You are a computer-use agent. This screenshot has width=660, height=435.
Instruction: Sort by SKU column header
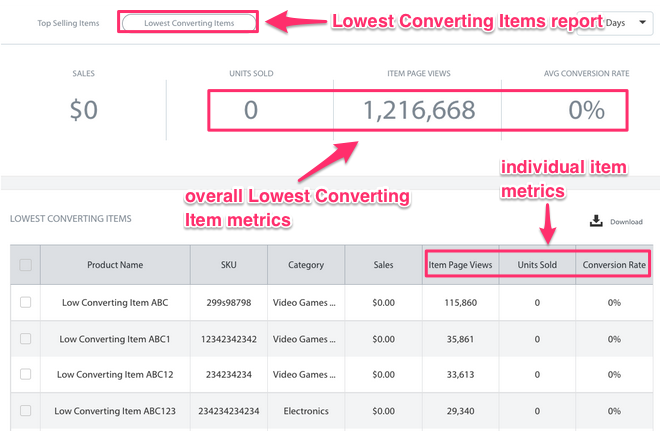[x=229, y=265]
